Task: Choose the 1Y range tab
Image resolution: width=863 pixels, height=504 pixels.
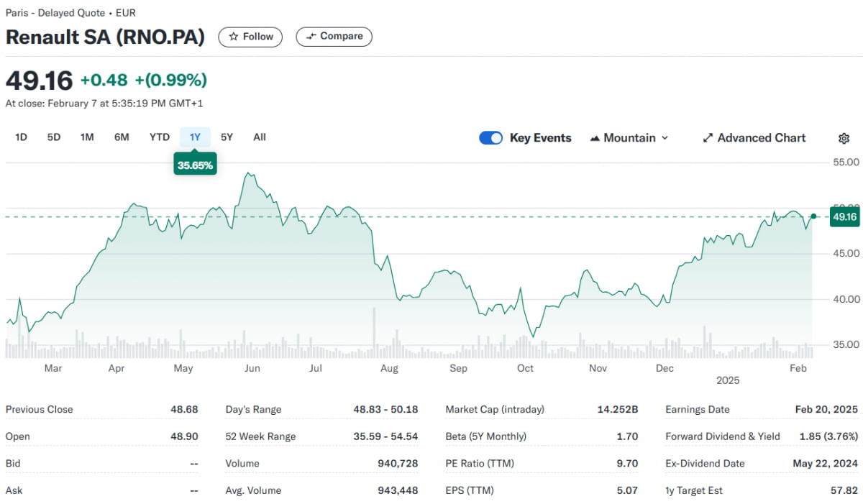Action: (x=195, y=137)
